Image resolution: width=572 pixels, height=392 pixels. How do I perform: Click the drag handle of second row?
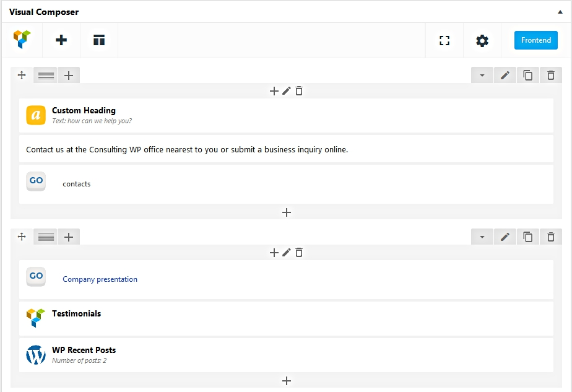click(22, 237)
